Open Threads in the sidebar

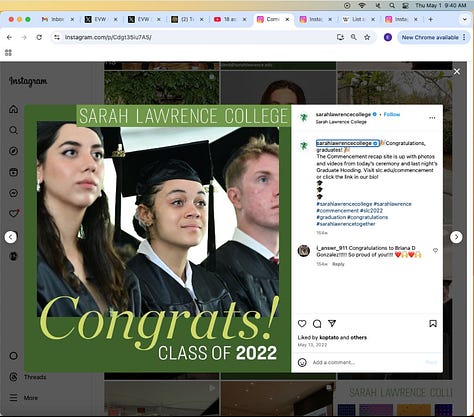pyautogui.click(x=28, y=377)
